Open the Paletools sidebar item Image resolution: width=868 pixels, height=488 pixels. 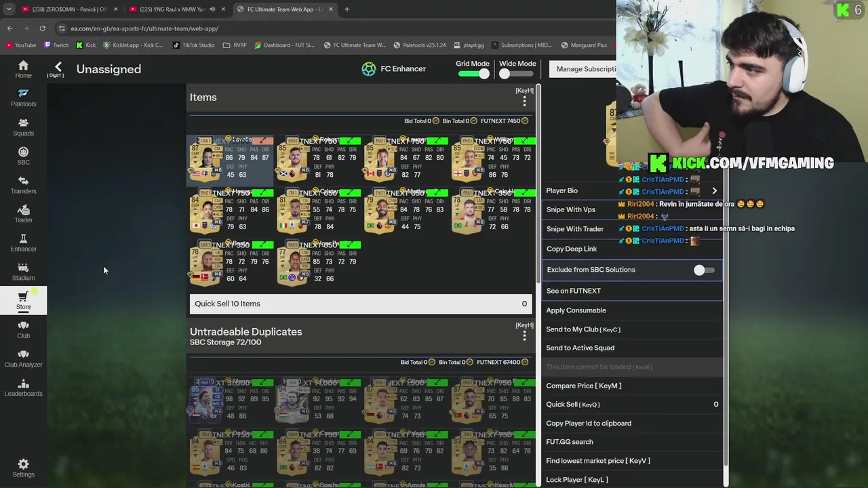(x=23, y=98)
